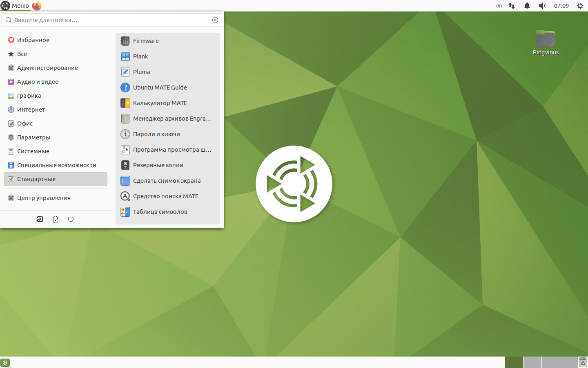Screen dimensions: 588x368
Task: Click the en keyboard layout indicator
Action: point(499,6)
